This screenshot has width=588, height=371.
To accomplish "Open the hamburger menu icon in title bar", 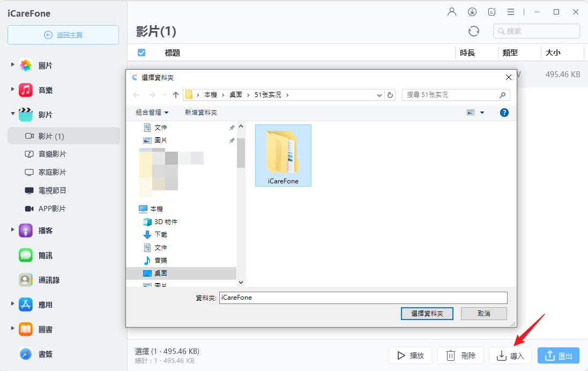I will click(x=511, y=12).
